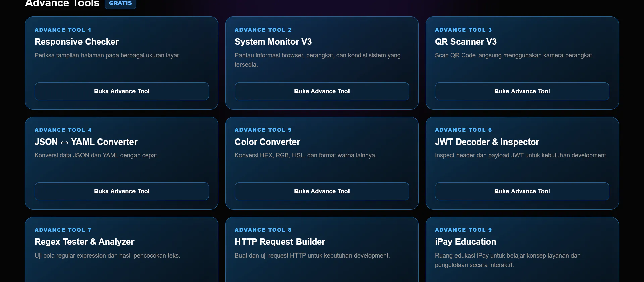Viewport: 644px width, 282px height.
Task: Click the JSON ↔ YAML Converter title
Action: coord(86,142)
